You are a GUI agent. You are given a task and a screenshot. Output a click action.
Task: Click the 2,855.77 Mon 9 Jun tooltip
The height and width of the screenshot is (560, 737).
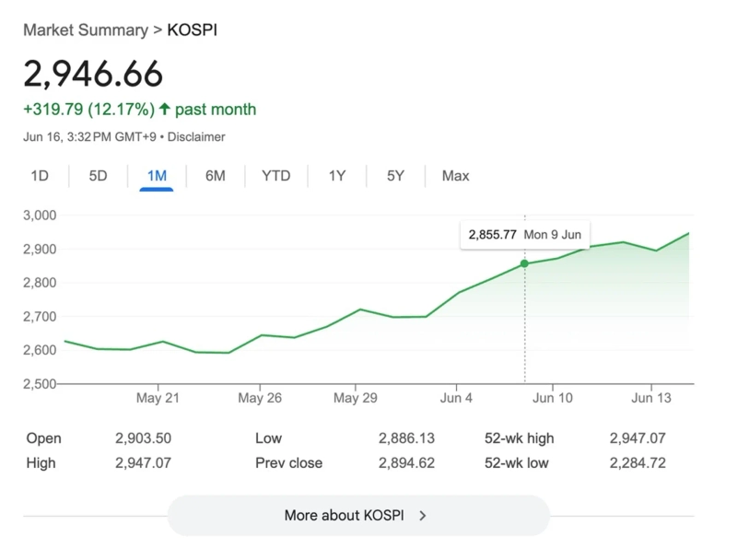(524, 235)
